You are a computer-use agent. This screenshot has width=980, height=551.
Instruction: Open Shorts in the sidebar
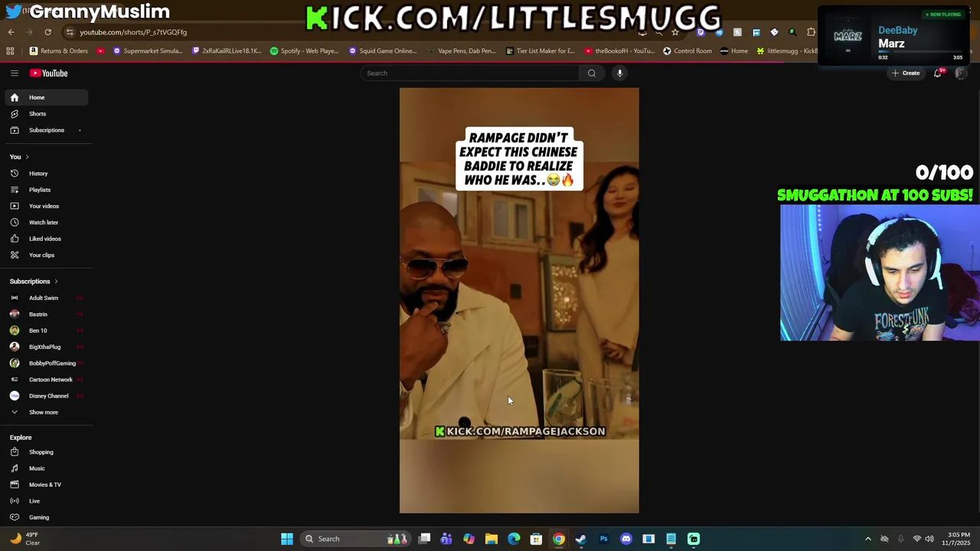pos(46,113)
